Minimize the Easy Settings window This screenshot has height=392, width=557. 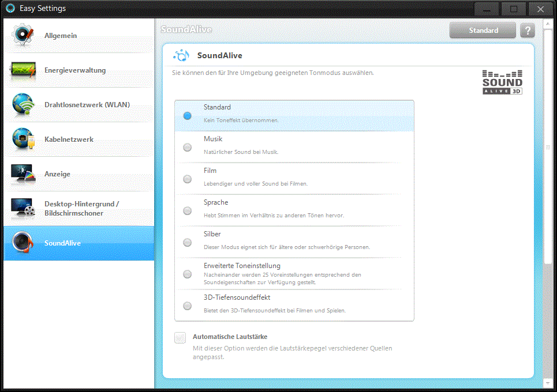[x=487, y=9]
